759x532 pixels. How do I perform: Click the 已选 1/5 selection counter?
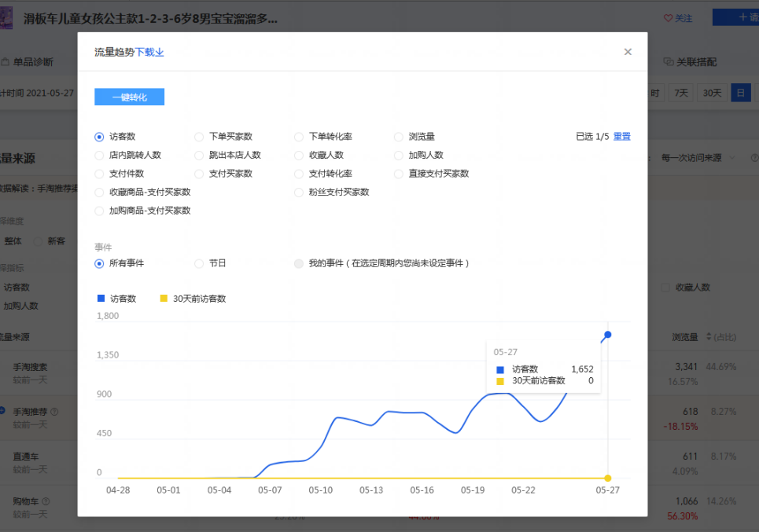click(x=592, y=137)
